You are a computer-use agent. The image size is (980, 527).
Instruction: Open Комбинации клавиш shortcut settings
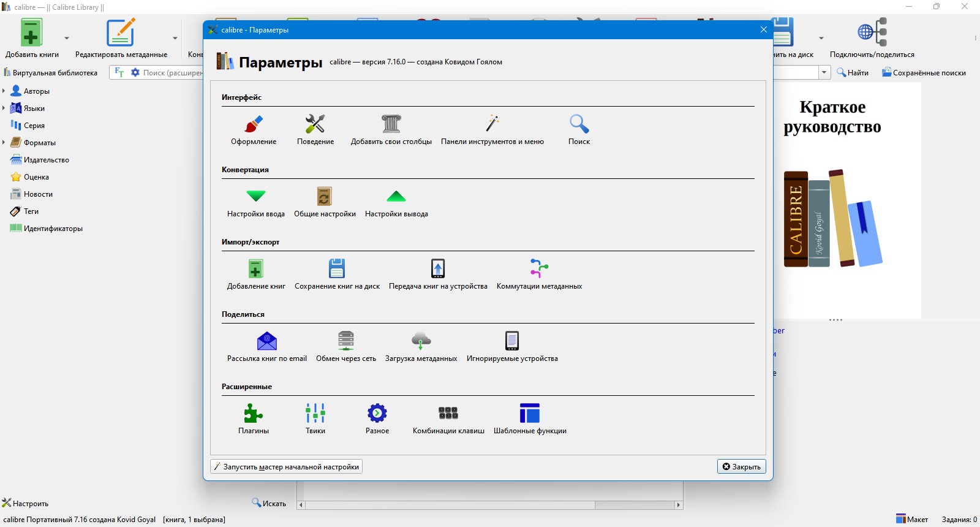tap(448, 419)
